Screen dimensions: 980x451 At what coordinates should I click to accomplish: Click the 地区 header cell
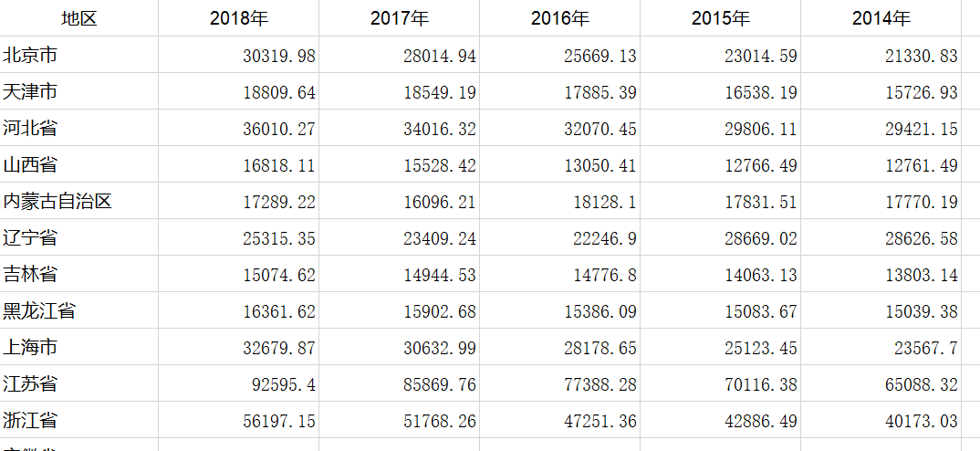coord(78,18)
